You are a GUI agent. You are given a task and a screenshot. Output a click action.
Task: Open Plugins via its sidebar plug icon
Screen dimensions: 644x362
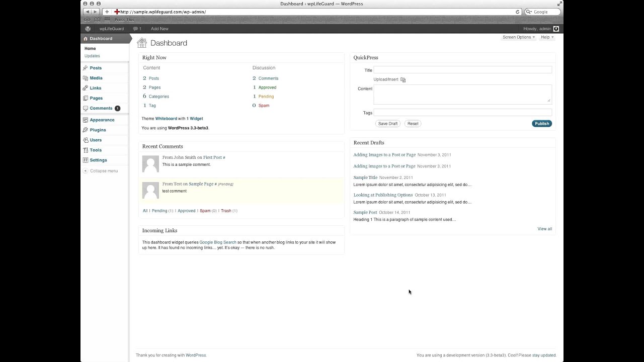click(86, 130)
